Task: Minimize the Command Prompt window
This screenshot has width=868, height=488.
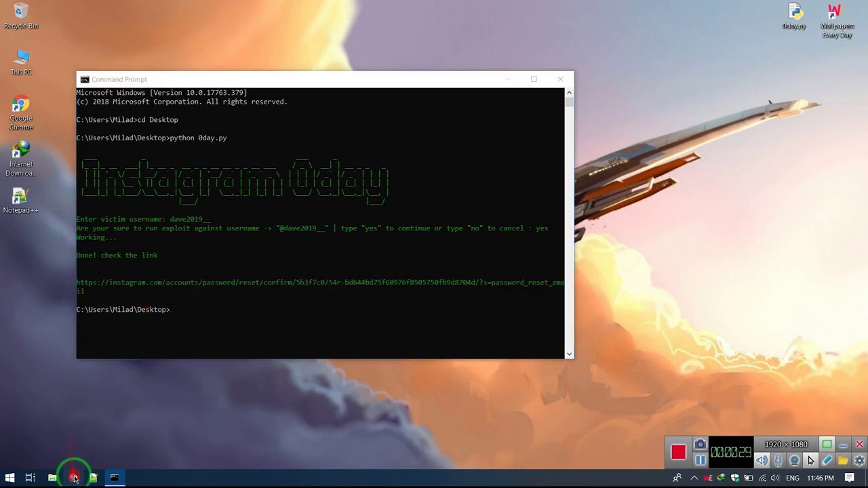Action: coord(507,79)
